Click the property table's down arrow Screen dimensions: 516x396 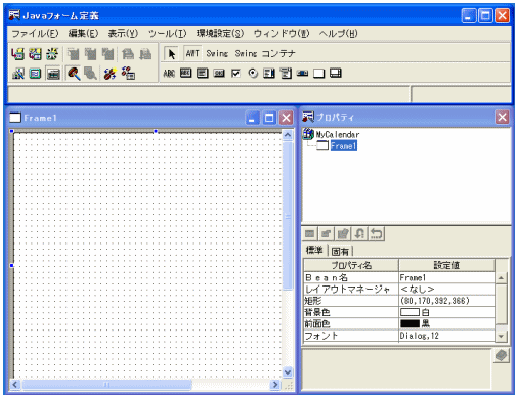tap(501, 336)
